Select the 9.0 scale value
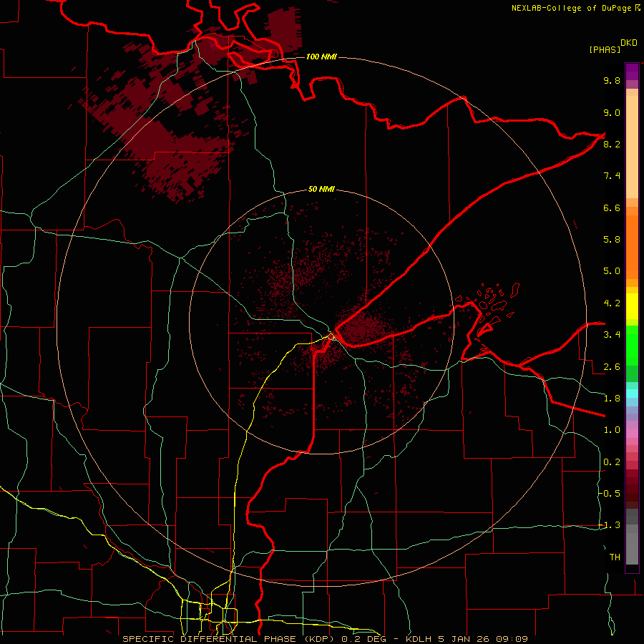Image resolution: width=644 pixels, height=644 pixels. pyautogui.click(x=612, y=113)
